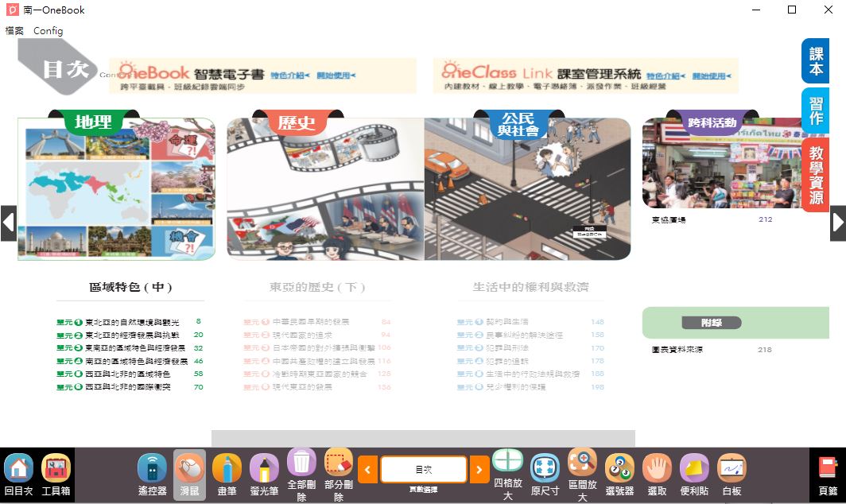Click OneBook banner 開始使用 link
Viewport: 846px width, 504px height.
(336, 76)
